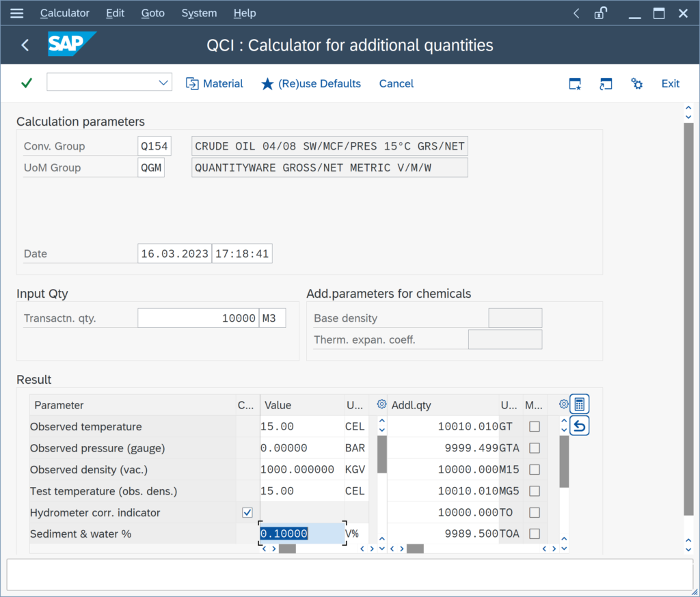
Task: Click QUANTITYWARE GROSS/NET description field
Action: (x=329, y=167)
